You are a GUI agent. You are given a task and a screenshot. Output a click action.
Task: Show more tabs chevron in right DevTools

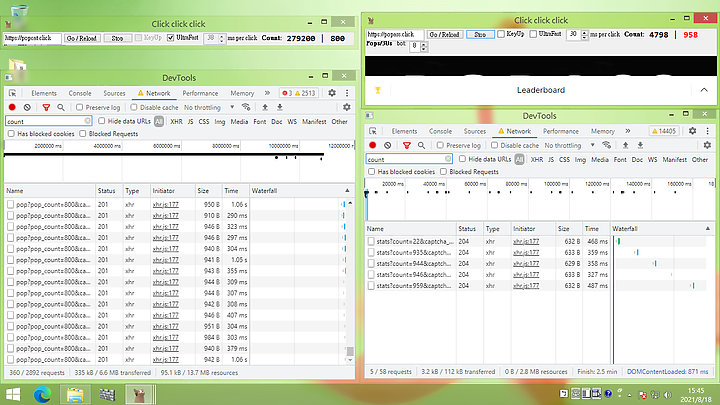(628, 131)
